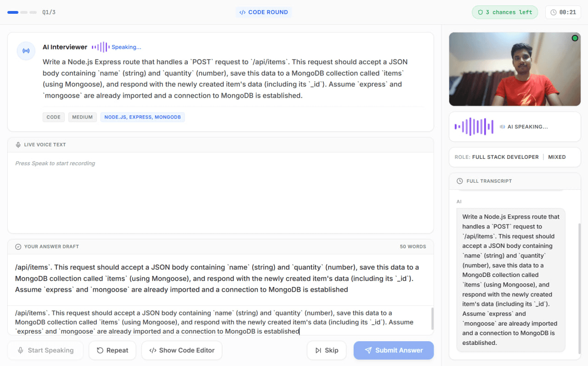Click the AI transcript message bubble
This screenshot has width=588, height=366.
click(x=511, y=280)
